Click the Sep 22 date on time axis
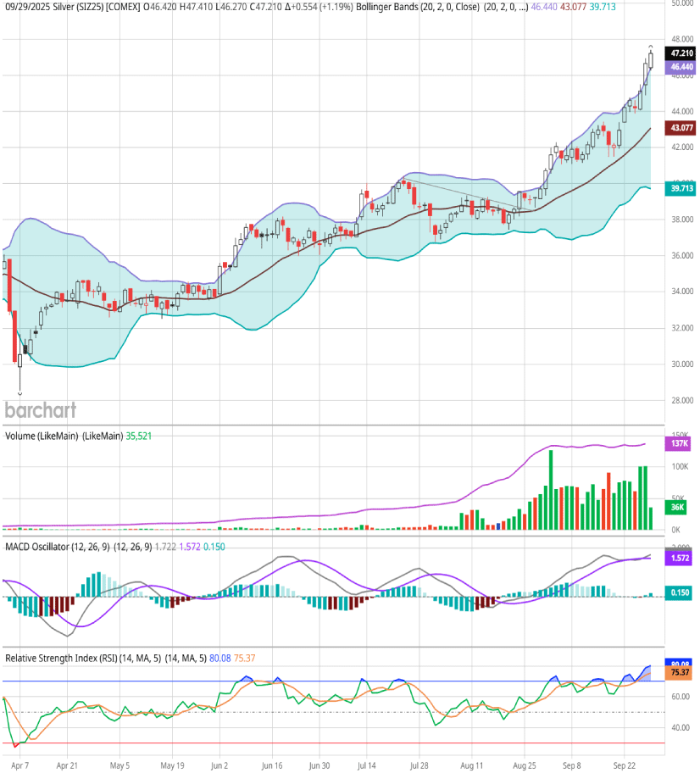700x773 pixels. point(625,764)
